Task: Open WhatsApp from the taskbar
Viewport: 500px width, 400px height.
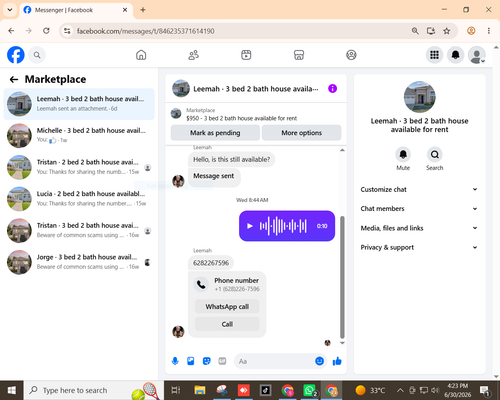Action: tap(309, 390)
